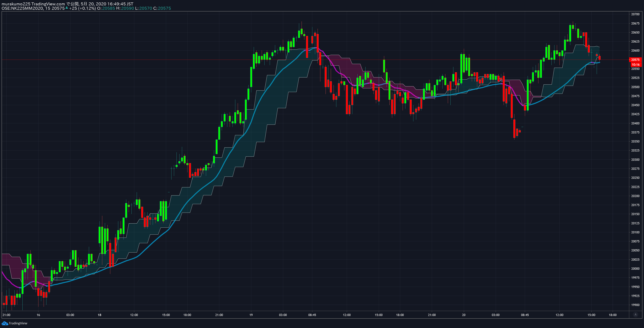Click the date label 18 on time axis
The width and height of the screenshot is (644, 328).
(x=99, y=315)
